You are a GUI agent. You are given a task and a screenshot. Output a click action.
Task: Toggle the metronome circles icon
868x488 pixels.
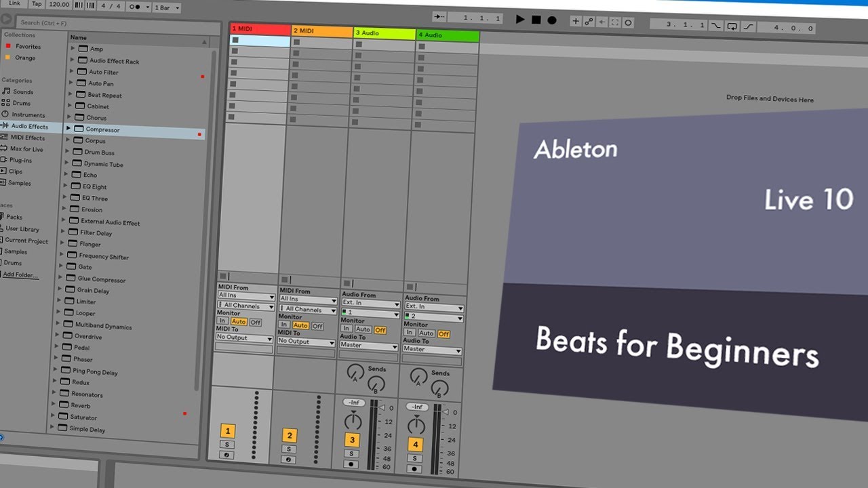pyautogui.click(x=135, y=7)
